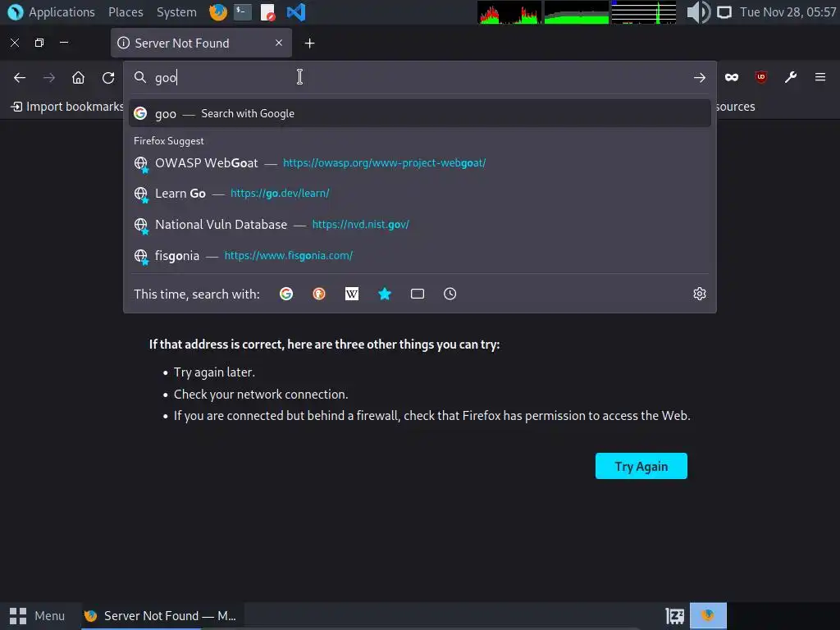The height and width of the screenshot is (630, 840).
Task: Search this time with DuckDuckGo
Action: coord(319,294)
